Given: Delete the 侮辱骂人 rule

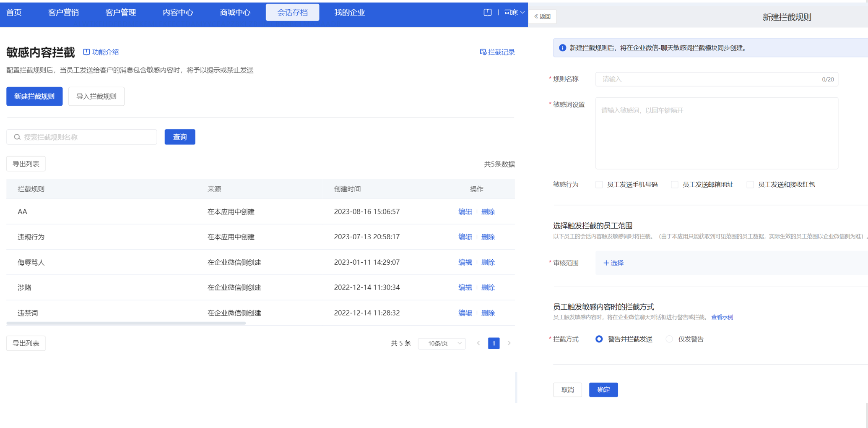Looking at the screenshot, I should (488, 262).
